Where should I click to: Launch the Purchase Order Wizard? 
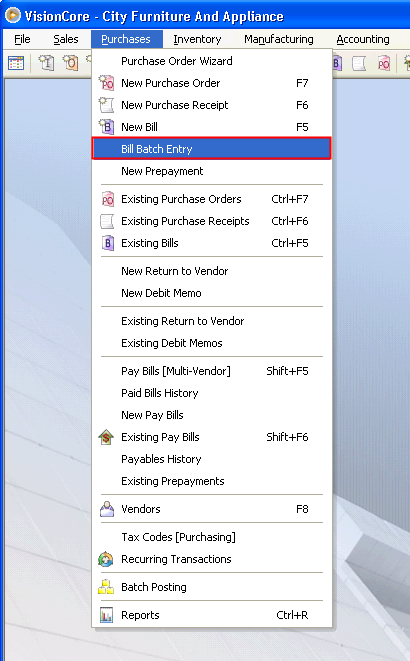(212, 61)
